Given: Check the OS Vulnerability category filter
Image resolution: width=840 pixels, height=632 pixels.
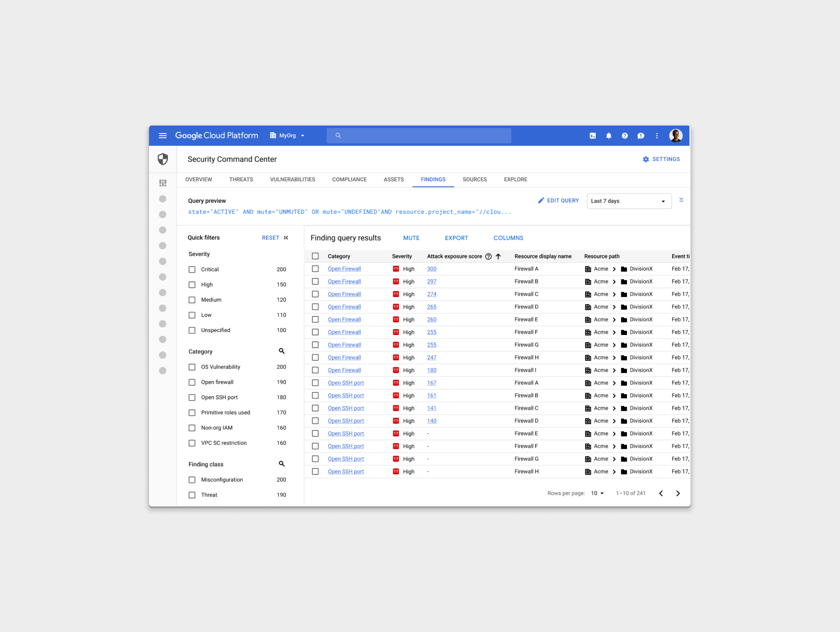Looking at the screenshot, I should point(192,367).
